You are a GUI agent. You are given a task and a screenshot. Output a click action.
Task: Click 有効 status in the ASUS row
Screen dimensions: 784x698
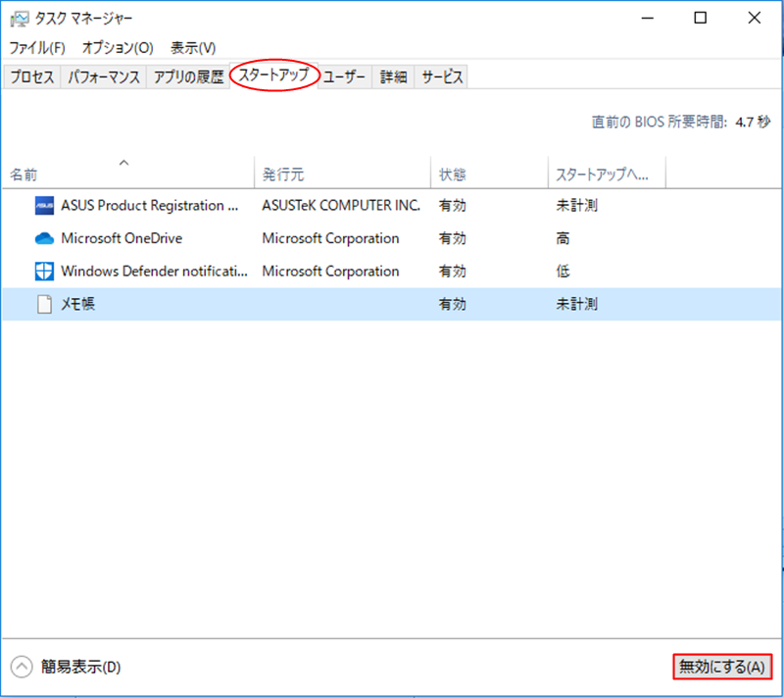(x=453, y=206)
